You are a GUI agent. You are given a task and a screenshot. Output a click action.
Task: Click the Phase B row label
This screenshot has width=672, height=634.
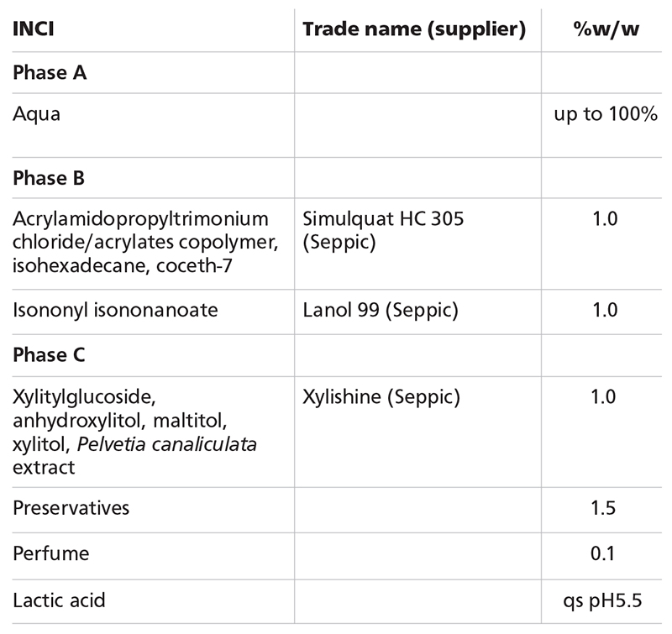(50, 178)
